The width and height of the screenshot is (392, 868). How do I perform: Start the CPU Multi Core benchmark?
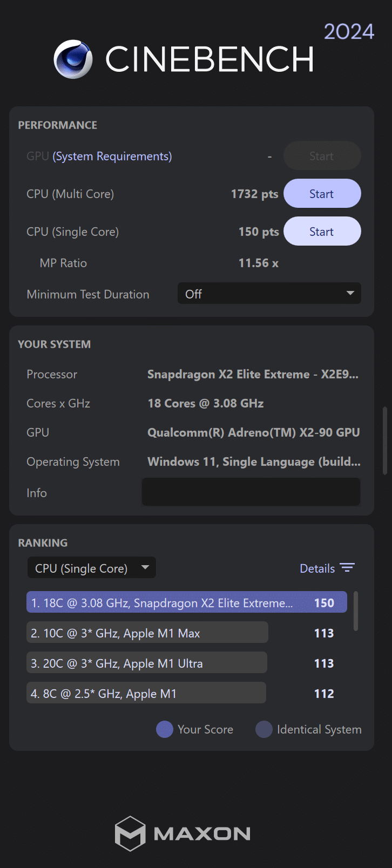pos(322,194)
